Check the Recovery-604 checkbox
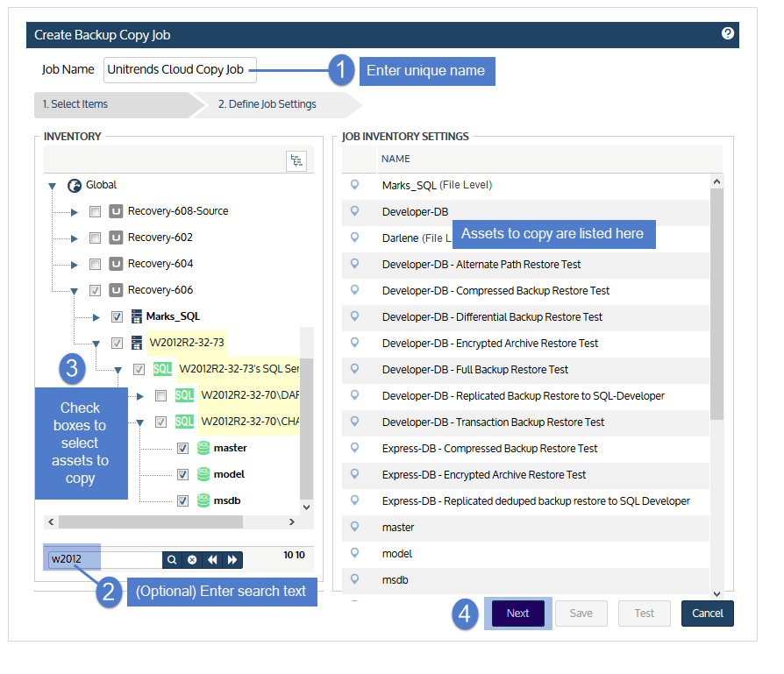Screen dimensions: 784x674 coord(95,265)
